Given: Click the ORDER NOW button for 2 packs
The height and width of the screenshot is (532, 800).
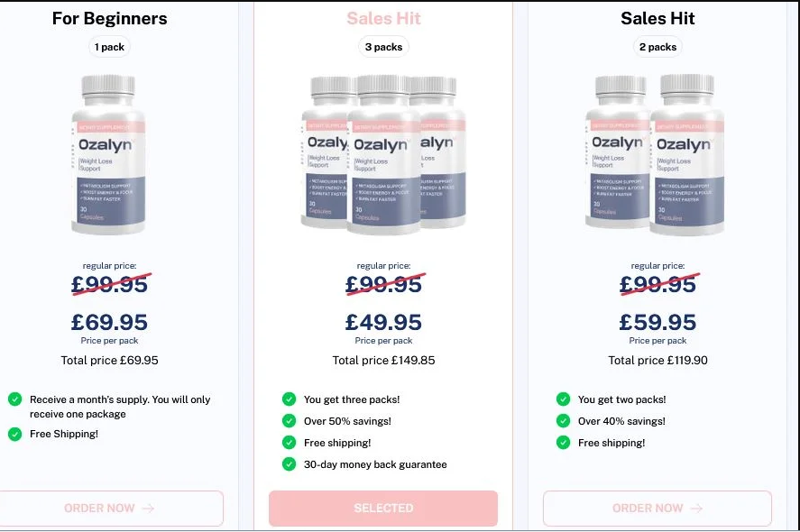Looking at the screenshot, I should click(x=657, y=509).
